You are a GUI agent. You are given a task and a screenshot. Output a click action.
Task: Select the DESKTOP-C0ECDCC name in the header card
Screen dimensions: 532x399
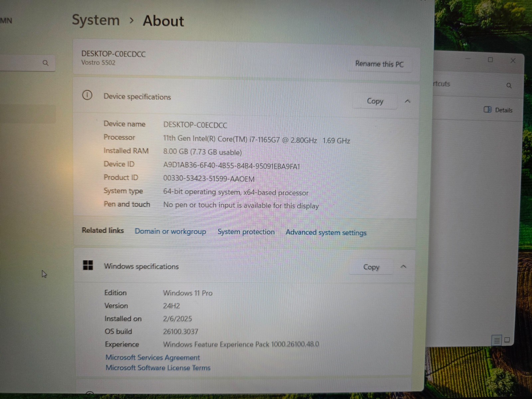pyautogui.click(x=113, y=54)
